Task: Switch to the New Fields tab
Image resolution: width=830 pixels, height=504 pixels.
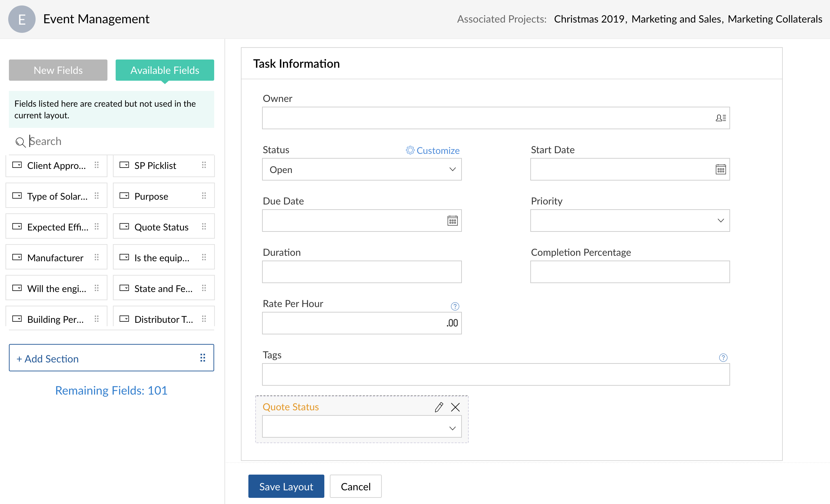Action: coord(58,70)
